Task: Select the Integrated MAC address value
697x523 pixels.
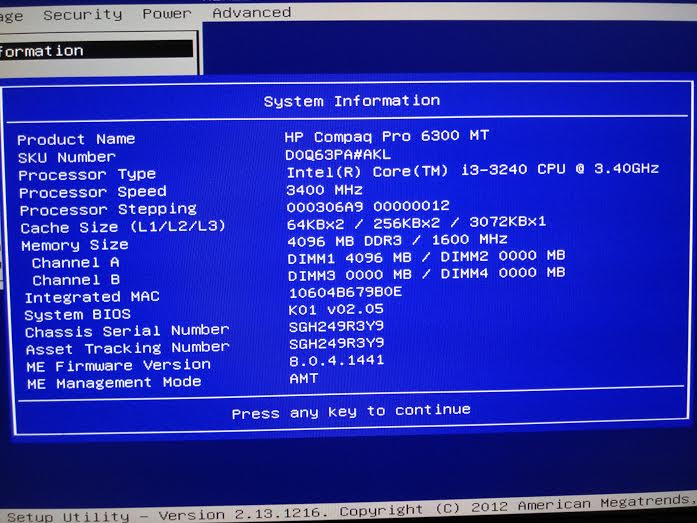Action: click(344, 291)
